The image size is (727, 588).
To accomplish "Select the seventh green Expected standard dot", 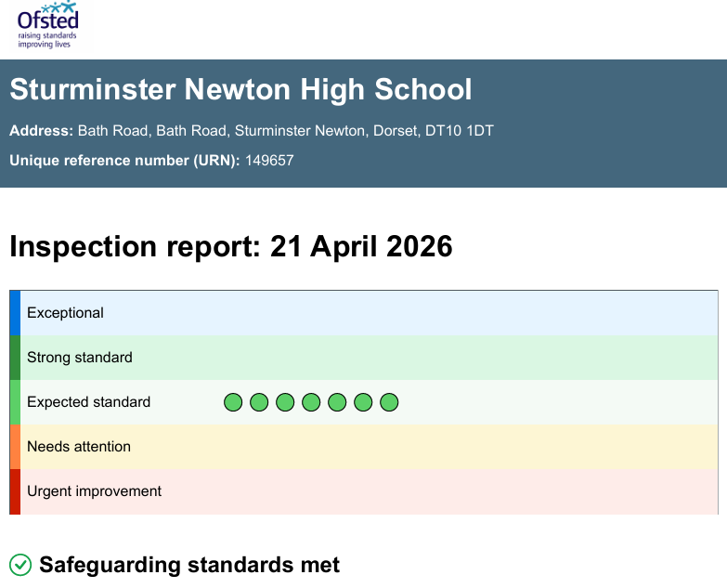I will click(x=389, y=402).
